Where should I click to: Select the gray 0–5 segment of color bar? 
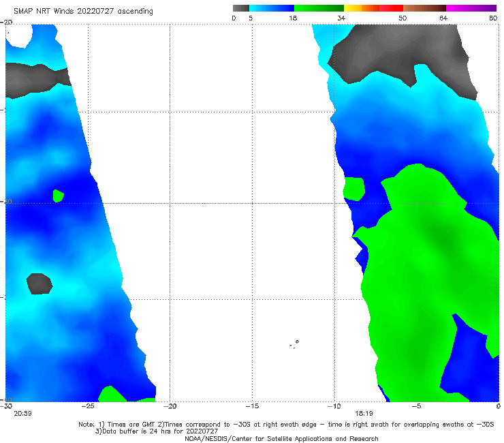pyautogui.click(x=241, y=8)
